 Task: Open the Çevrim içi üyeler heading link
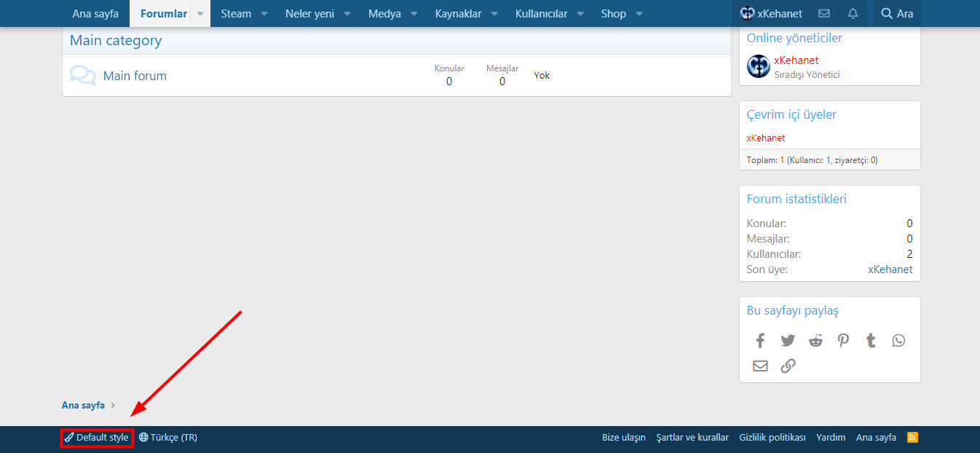(791, 114)
